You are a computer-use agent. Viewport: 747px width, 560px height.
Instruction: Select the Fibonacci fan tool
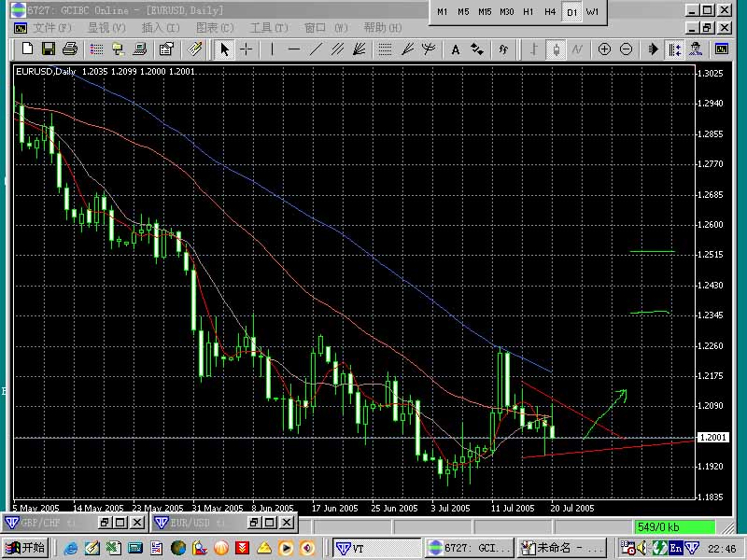pyautogui.click(x=407, y=49)
